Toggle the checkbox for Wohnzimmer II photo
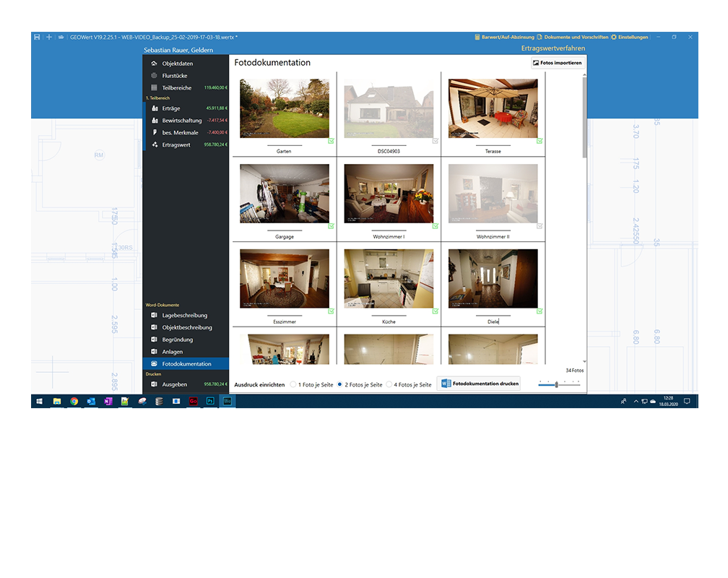 point(539,226)
